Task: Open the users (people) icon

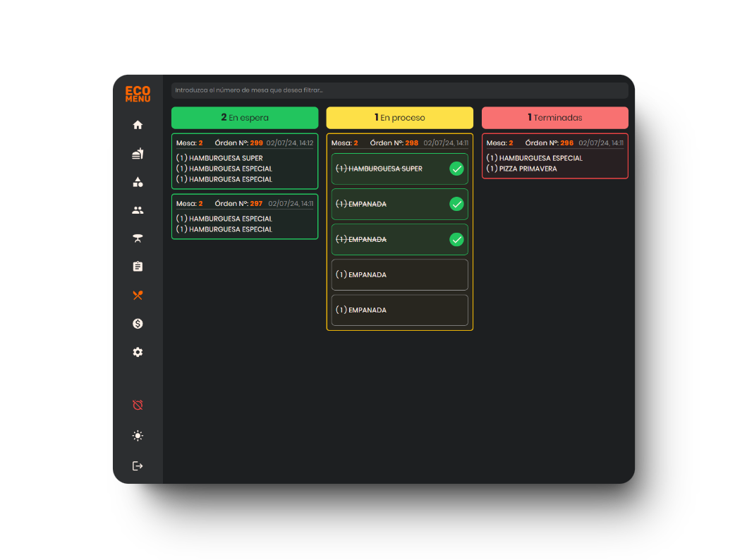Action: point(138,210)
